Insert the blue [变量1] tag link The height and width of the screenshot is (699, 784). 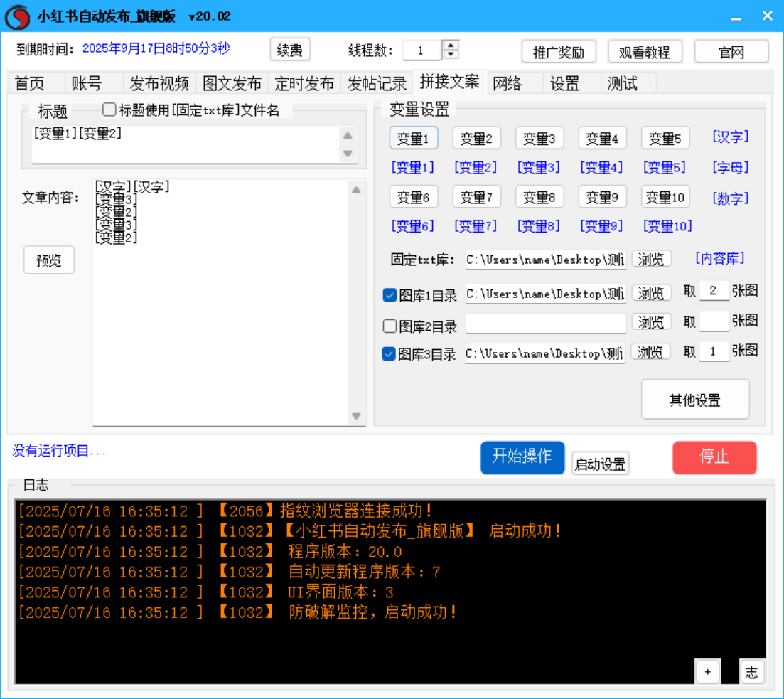pyautogui.click(x=412, y=167)
